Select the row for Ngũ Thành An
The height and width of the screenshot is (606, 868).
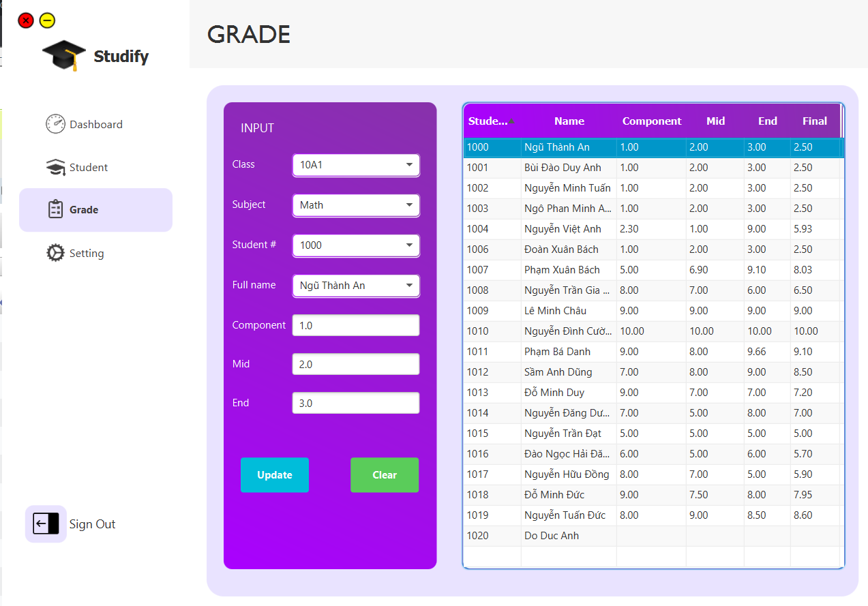(654, 147)
